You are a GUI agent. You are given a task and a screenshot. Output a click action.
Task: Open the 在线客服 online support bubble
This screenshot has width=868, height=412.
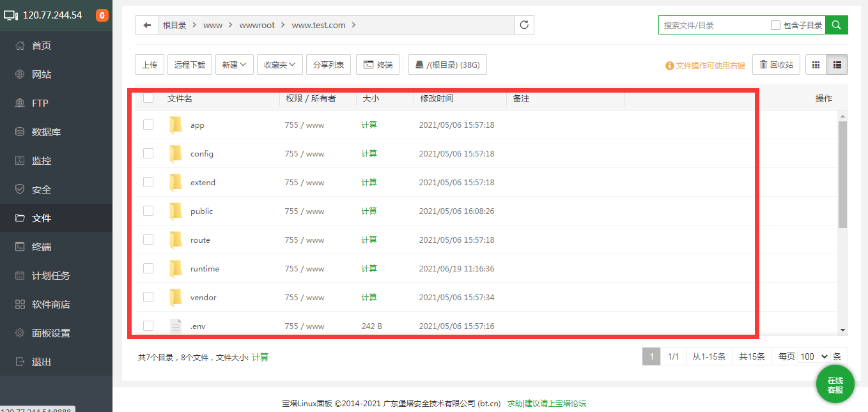pyautogui.click(x=835, y=385)
